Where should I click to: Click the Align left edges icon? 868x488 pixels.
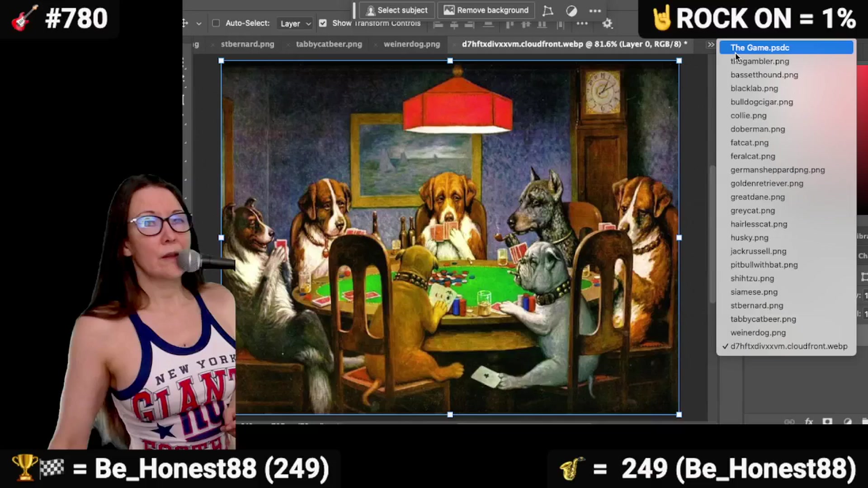(438, 24)
